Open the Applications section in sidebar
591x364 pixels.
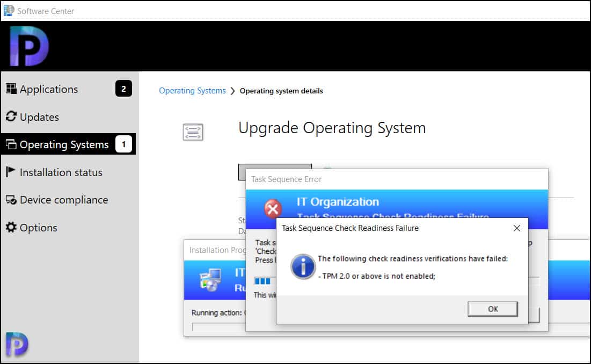pyautogui.click(x=69, y=89)
